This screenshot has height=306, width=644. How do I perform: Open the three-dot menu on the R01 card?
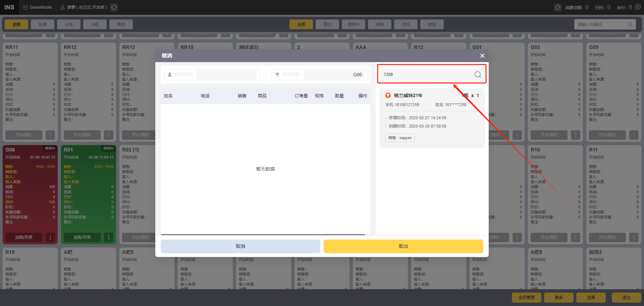point(109,237)
